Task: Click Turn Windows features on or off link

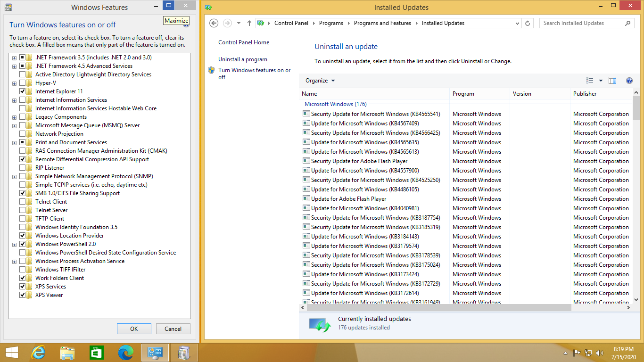Action: pos(255,74)
